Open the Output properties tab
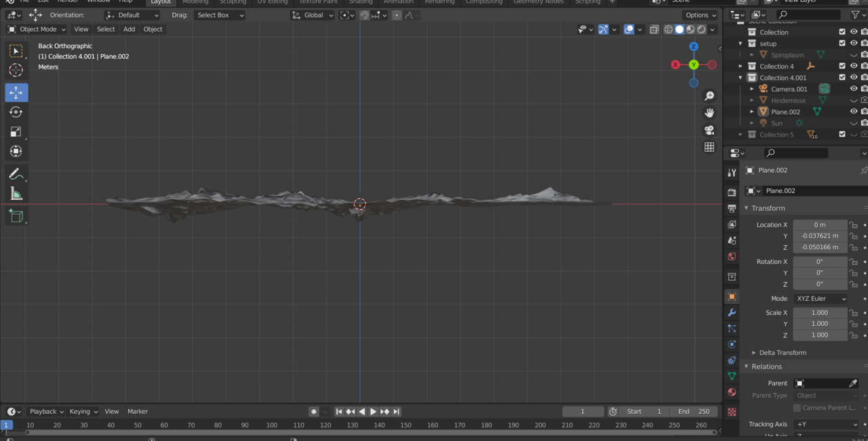Image resolution: width=868 pixels, height=441 pixels. (732, 209)
